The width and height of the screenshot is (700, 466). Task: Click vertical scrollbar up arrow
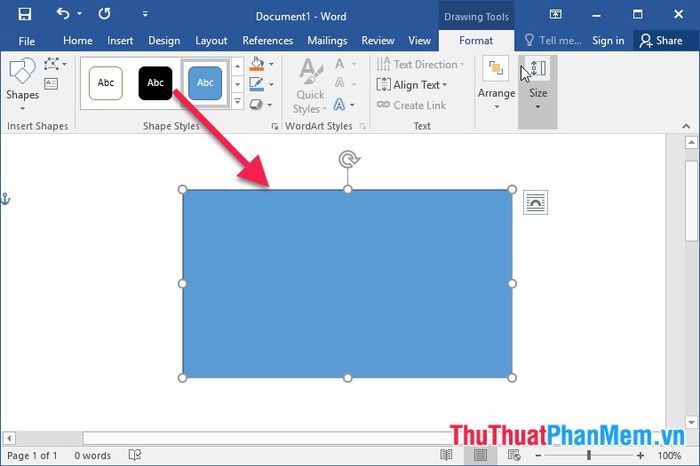pyautogui.click(x=691, y=143)
